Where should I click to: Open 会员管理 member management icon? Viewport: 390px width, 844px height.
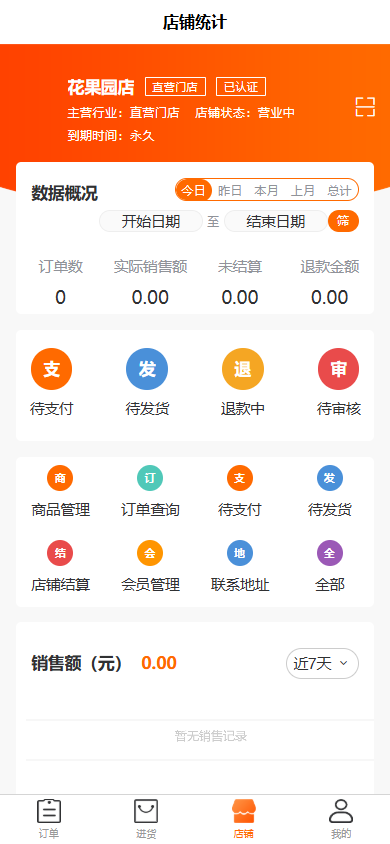point(150,553)
